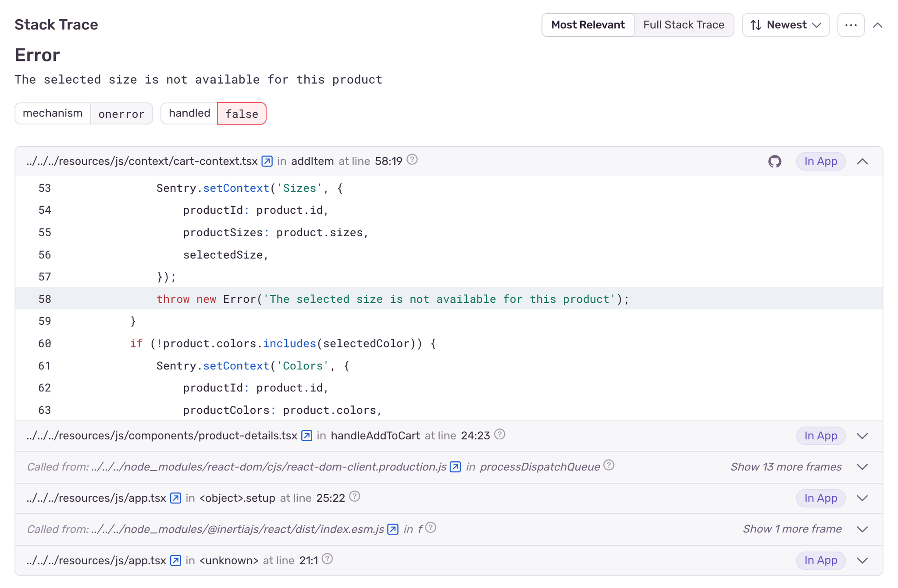Screen dimensions: 898x588
Task: Click the handleAddToCart function name
Action: point(375,436)
